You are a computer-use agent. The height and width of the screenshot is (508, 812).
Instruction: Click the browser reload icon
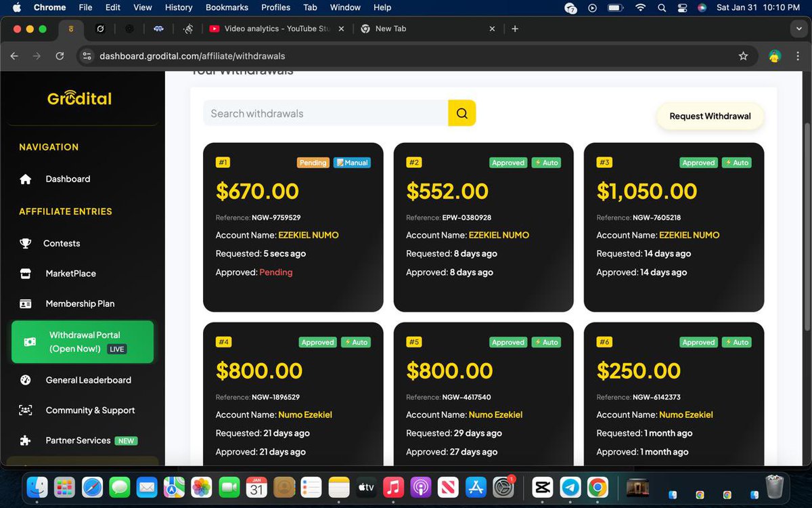point(60,56)
